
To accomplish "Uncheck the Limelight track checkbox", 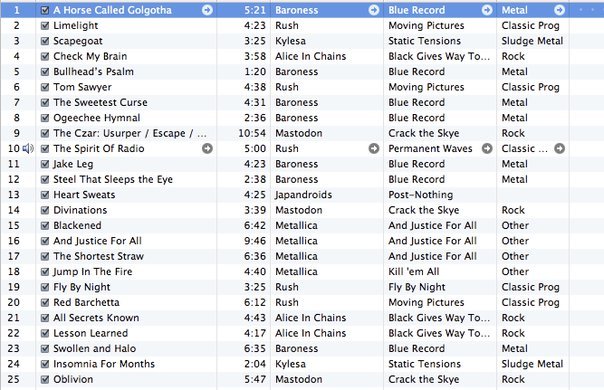I will (45, 25).
